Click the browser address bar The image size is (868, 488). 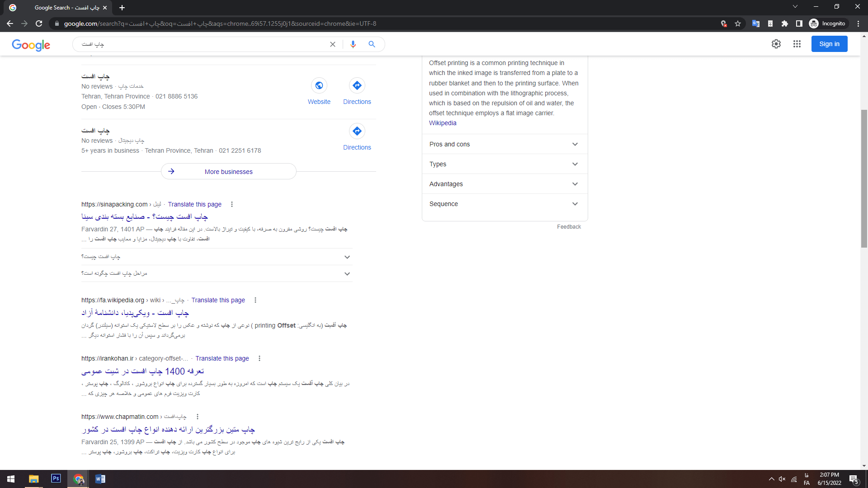point(384,23)
